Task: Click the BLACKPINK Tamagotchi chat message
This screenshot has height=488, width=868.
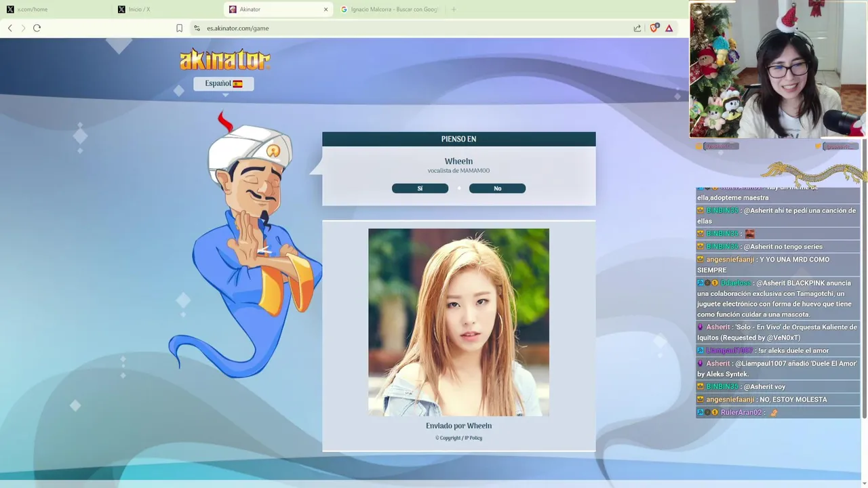Action: tap(778, 299)
